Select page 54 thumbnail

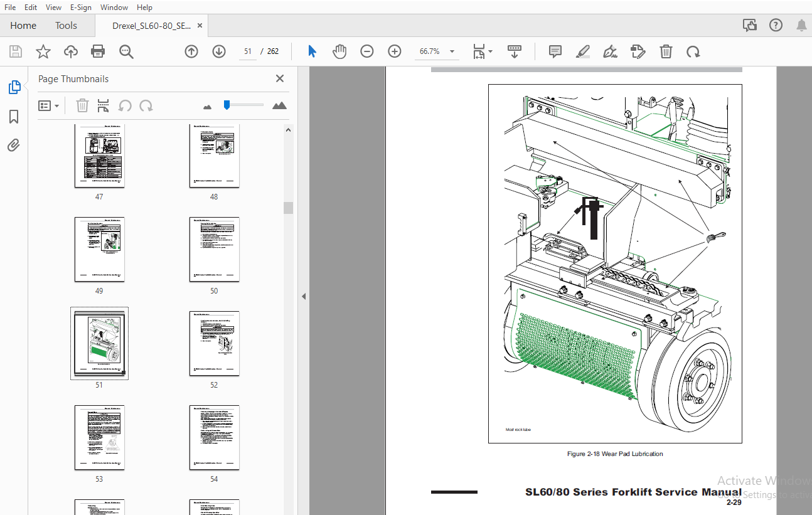tap(214, 438)
